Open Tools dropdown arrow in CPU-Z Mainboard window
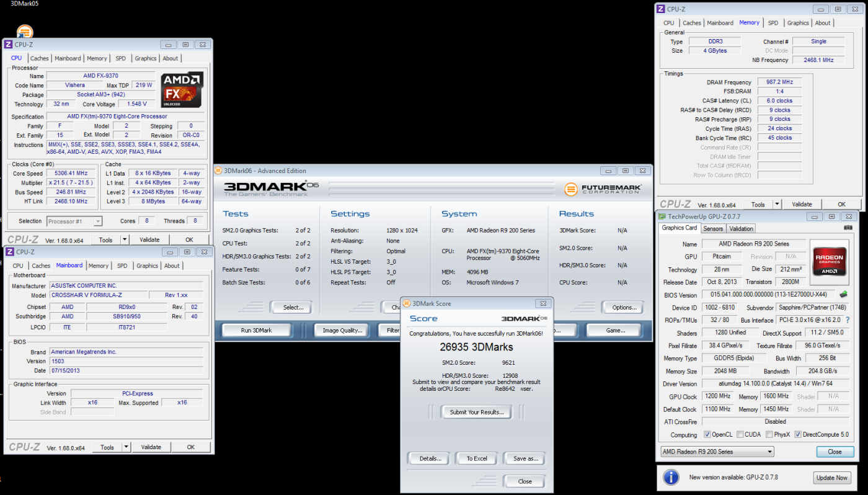This screenshot has height=495, width=868. [x=126, y=447]
